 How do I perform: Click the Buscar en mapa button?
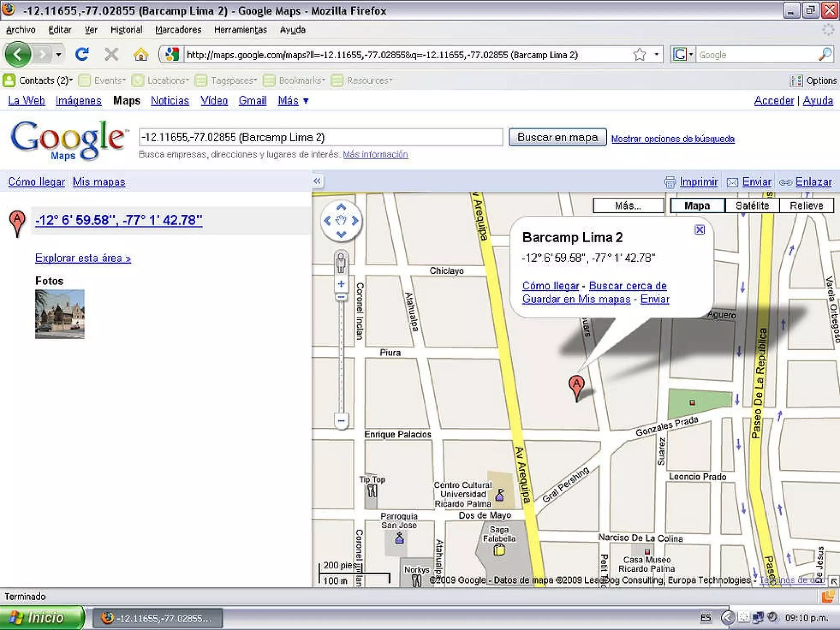[x=557, y=137]
